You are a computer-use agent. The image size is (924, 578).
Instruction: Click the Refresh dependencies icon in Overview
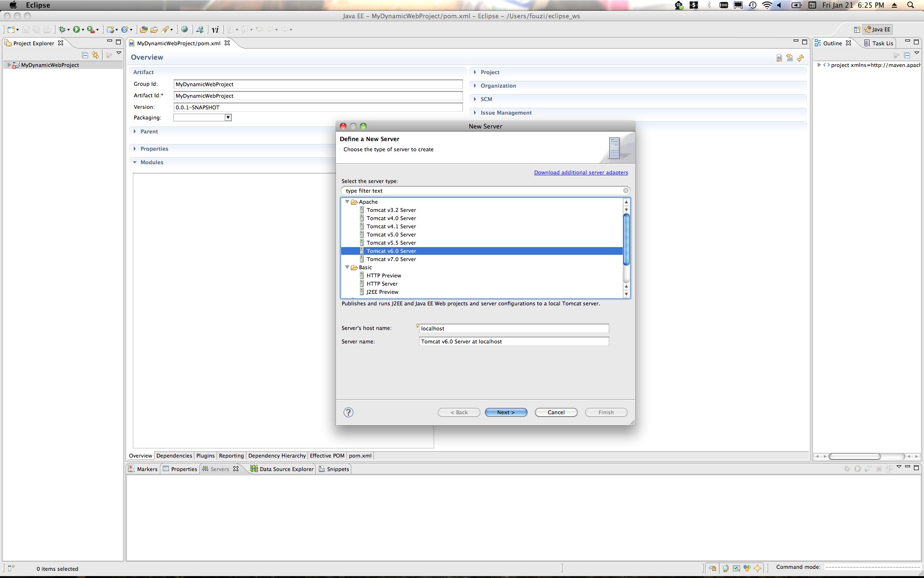[x=800, y=58]
